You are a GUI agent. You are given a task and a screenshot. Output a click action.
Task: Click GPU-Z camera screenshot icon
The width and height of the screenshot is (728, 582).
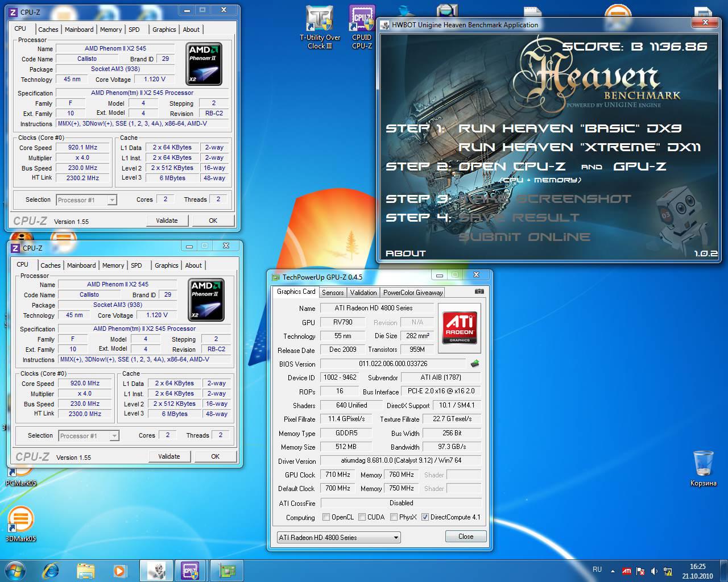pyautogui.click(x=479, y=292)
